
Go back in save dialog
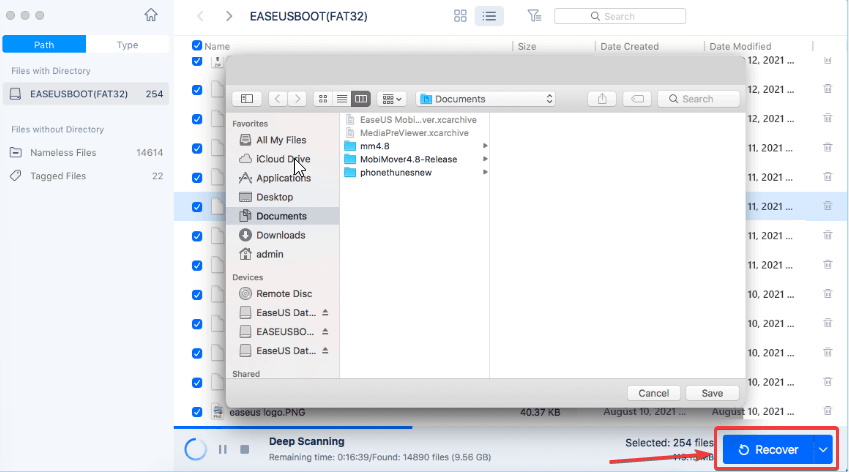[x=278, y=99]
